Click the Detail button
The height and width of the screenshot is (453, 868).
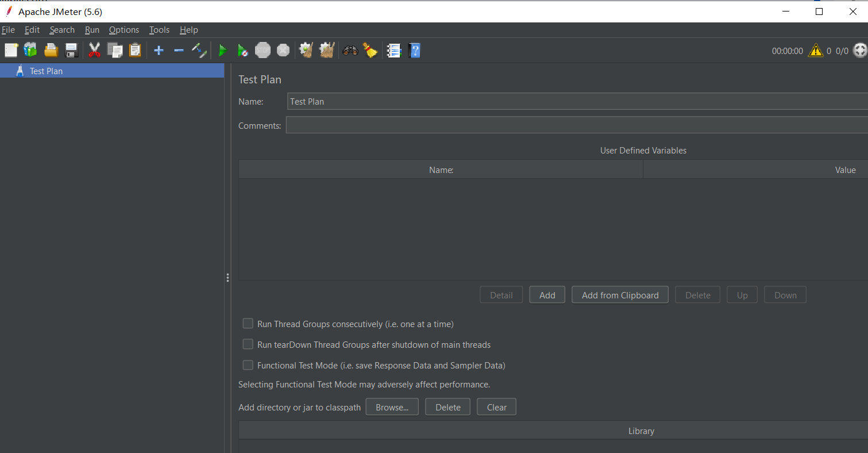tap(501, 295)
